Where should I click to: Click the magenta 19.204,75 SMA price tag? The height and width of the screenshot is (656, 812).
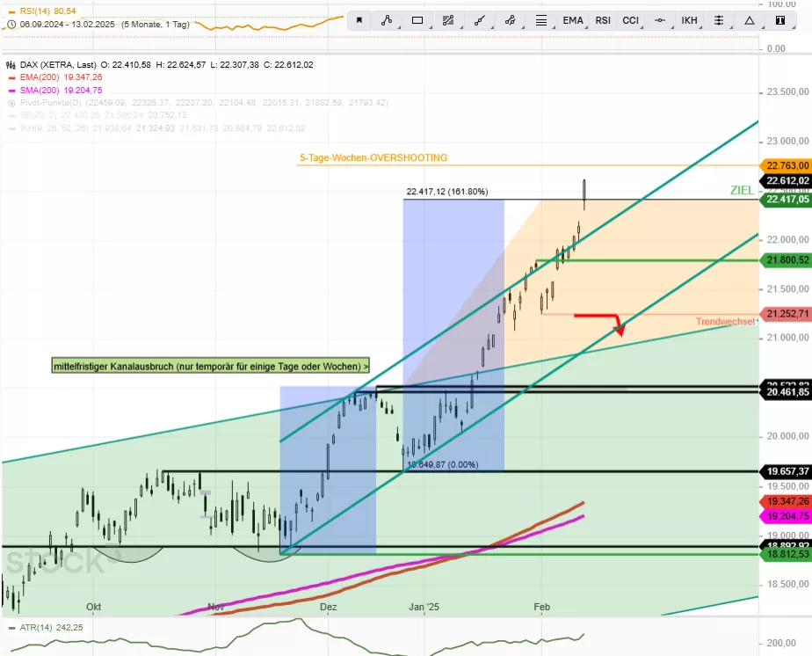pyautogui.click(x=787, y=516)
